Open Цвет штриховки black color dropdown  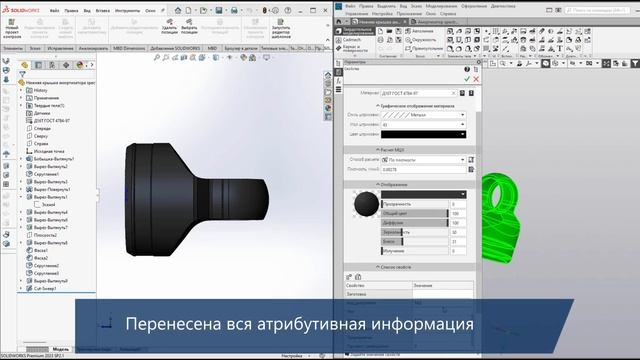(462, 134)
